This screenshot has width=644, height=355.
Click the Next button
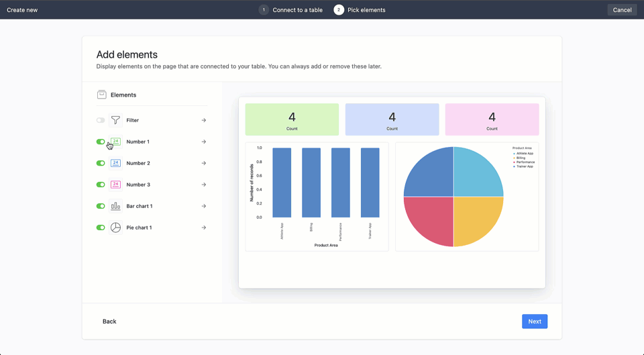point(535,321)
